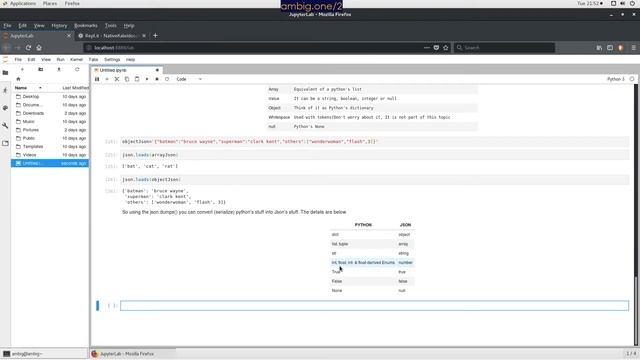Open JupyterLab File menu
The width and height of the screenshot is (640, 360).
click(18, 60)
